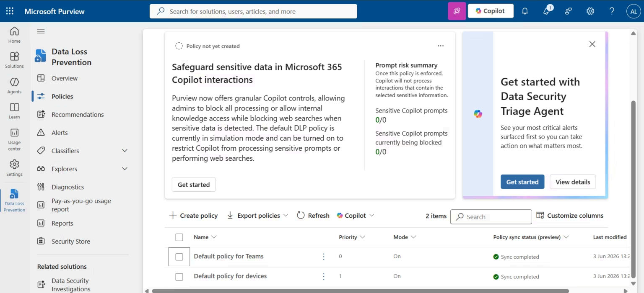This screenshot has width=644, height=293.
Task: Click the plus icon of Create policy
Action: click(173, 216)
